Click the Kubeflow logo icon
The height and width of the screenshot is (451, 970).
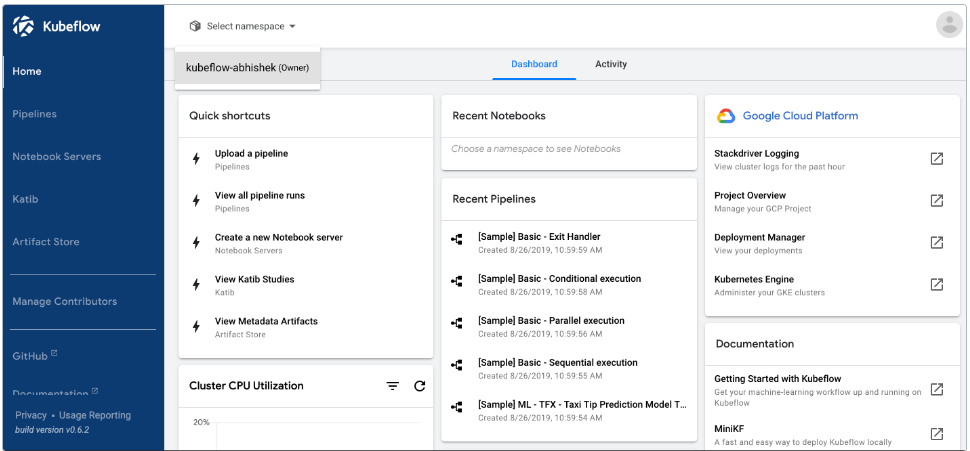coord(24,27)
